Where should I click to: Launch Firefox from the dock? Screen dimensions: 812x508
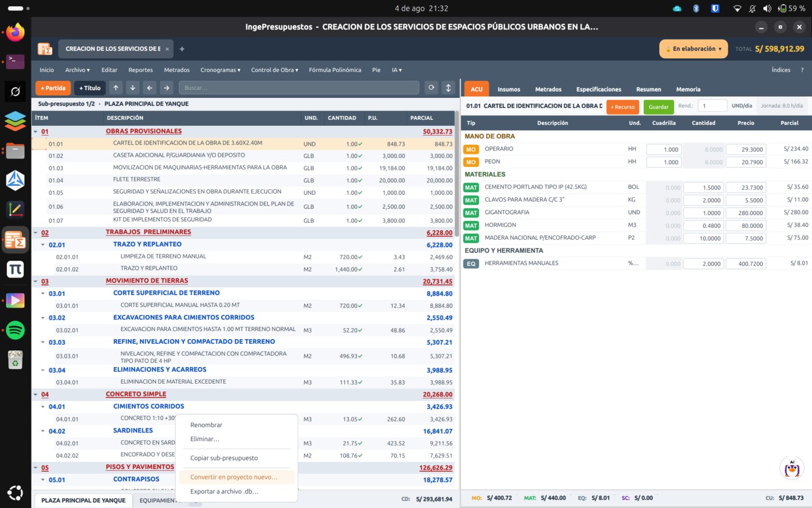pyautogui.click(x=16, y=32)
